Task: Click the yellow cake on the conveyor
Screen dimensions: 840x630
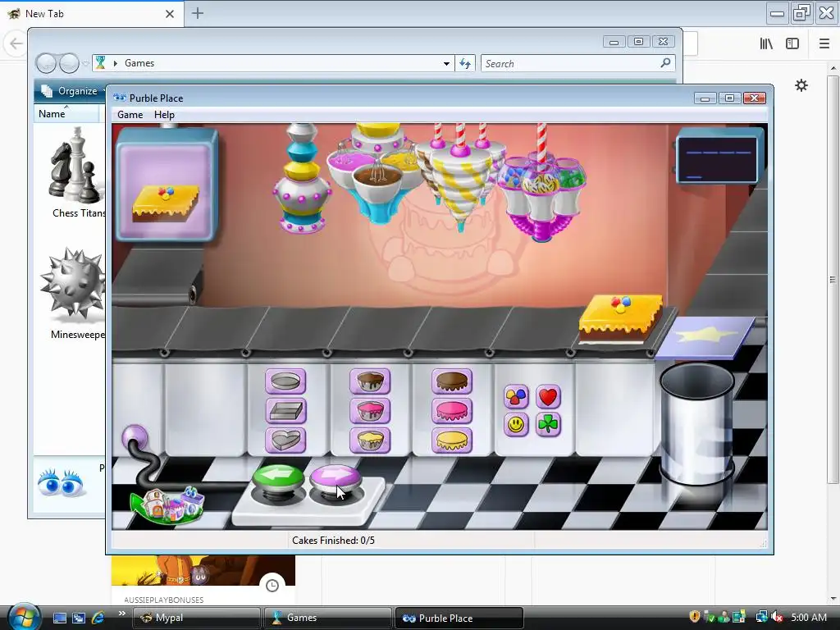Action: point(620,318)
